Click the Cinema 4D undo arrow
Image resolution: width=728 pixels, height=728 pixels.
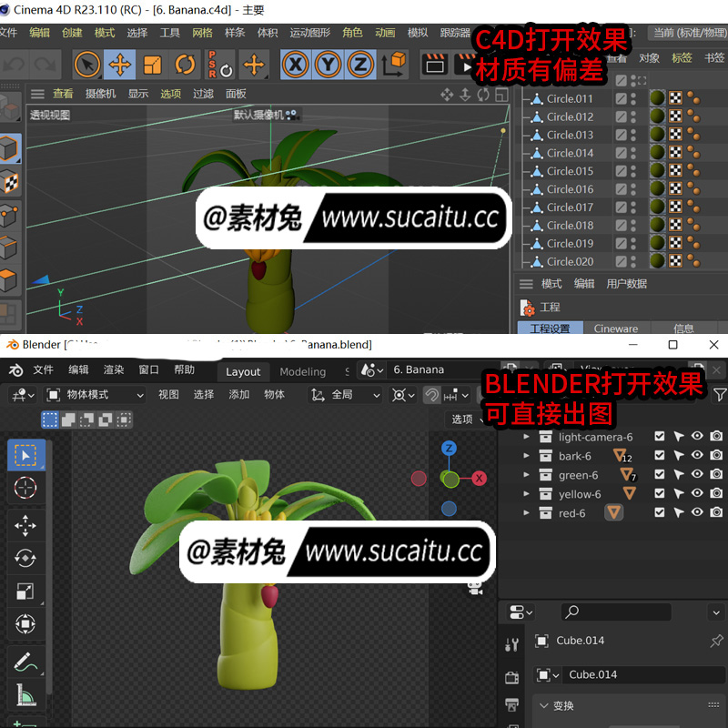(x=15, y=65)
